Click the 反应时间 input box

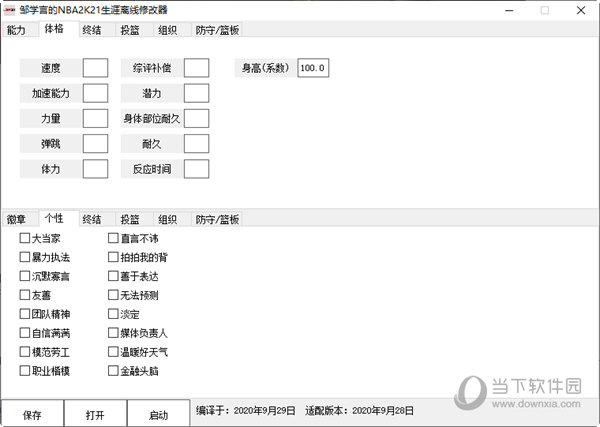(x=196, y=169)
